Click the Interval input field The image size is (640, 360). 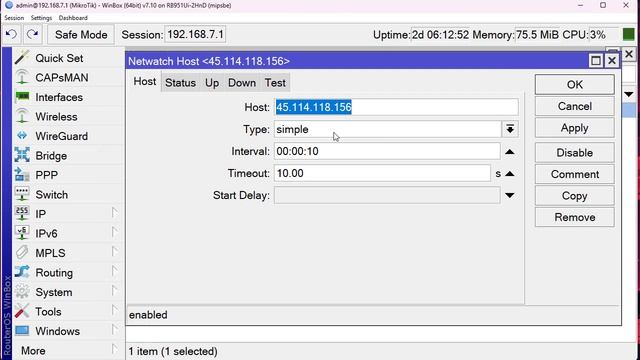(x=387, y=151)
